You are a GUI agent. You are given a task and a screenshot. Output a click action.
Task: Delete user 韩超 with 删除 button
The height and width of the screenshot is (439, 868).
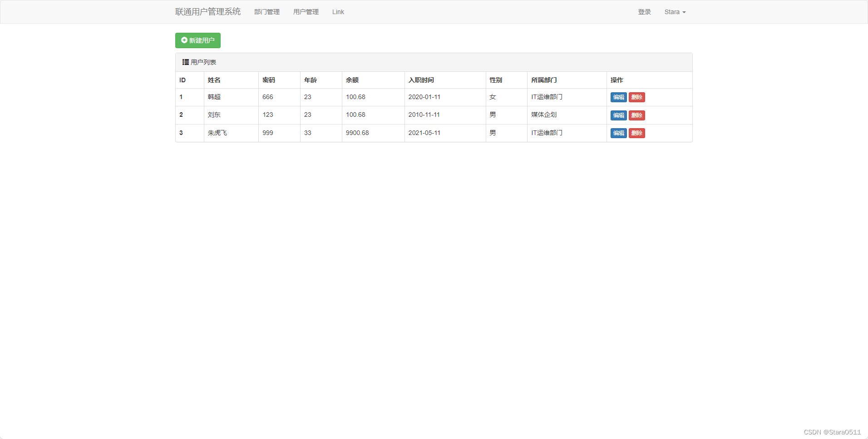[637, 97]
